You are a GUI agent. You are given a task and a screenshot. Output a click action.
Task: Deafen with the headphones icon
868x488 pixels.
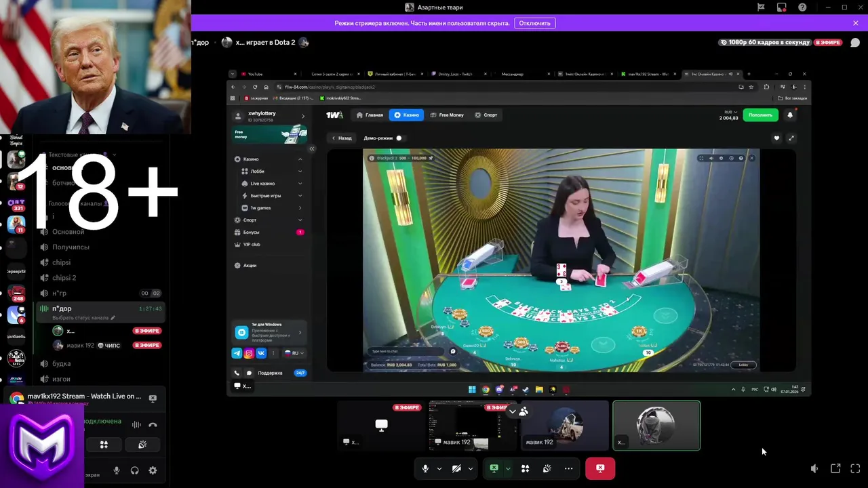coord(134,470)
